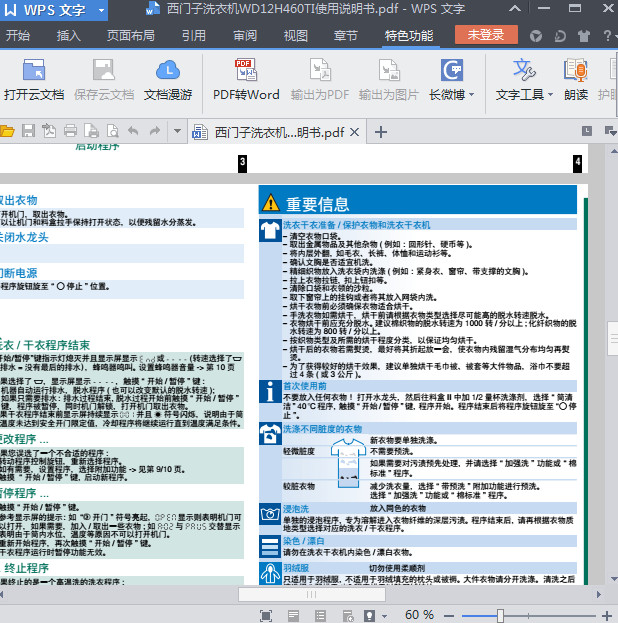Image resolution: width=618 pixels, height=623 pixels.
Task: Switch to the 审阅 ribbon tab
Action: [x=245, y=36]
